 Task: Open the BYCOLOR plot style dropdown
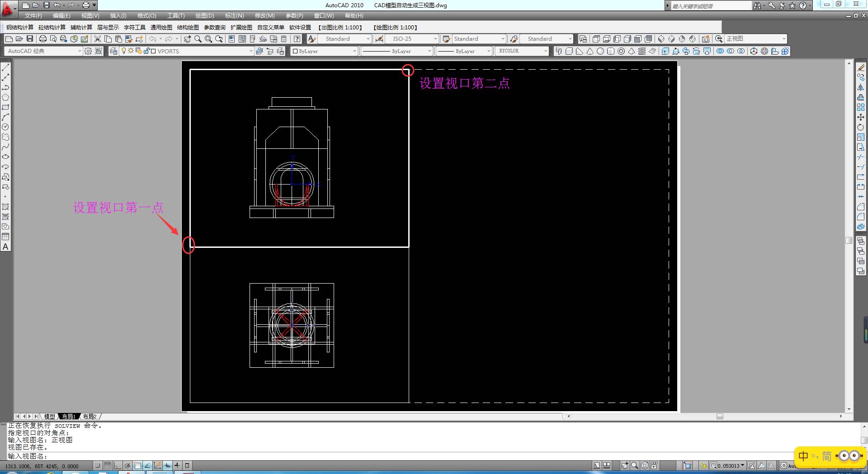coord(522,51)
